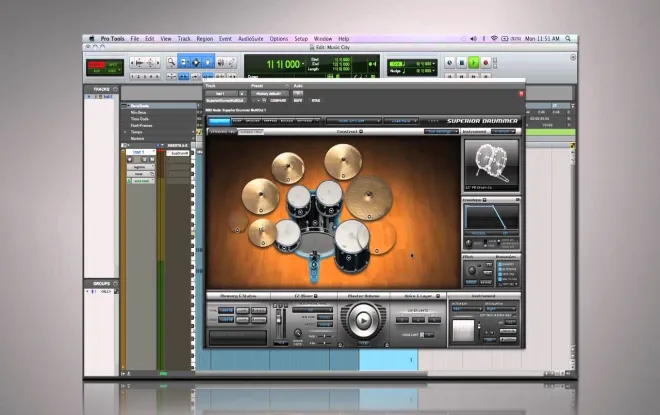Image resolution: width=660 pixels, height=415 pixels.
Task: Click the RTAS label button
Action: click(x=316, y=101)
